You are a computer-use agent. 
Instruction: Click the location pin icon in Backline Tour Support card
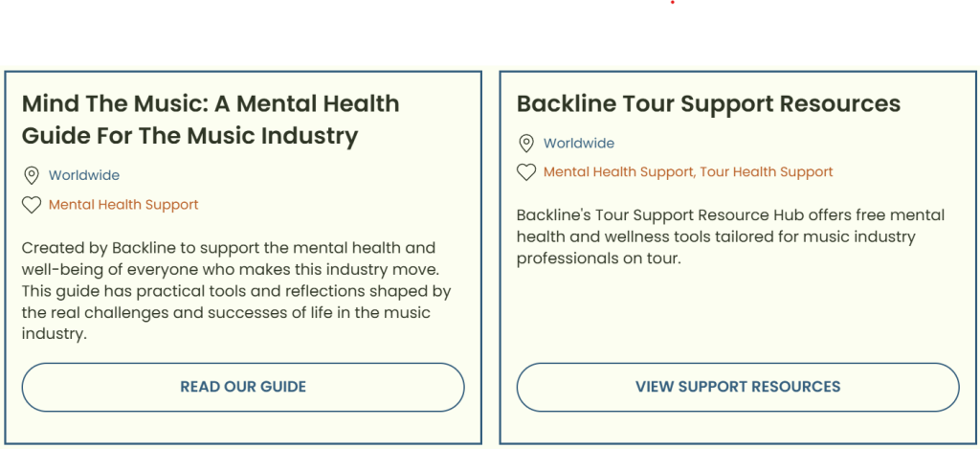(x=526, y=144)
